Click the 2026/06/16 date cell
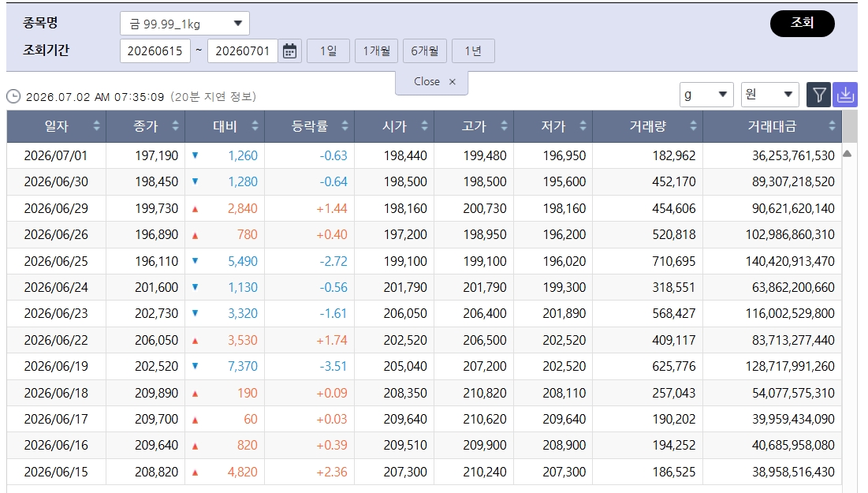This screenshot has width=868, height=493. pos(56,446)
